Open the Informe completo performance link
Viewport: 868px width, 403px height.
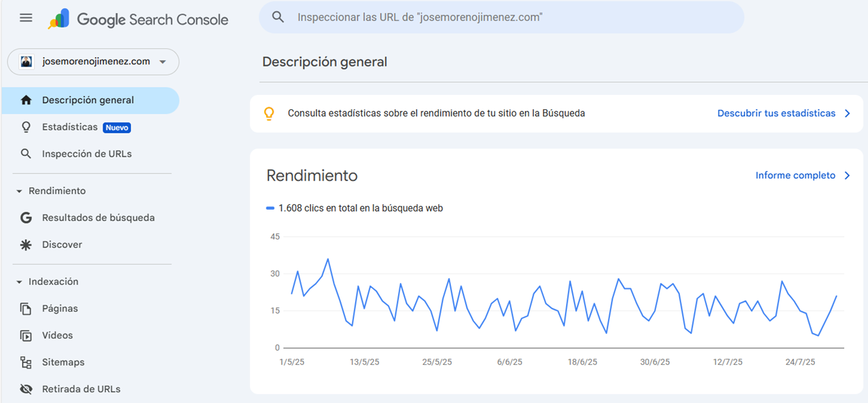click(x=795, y=175)
